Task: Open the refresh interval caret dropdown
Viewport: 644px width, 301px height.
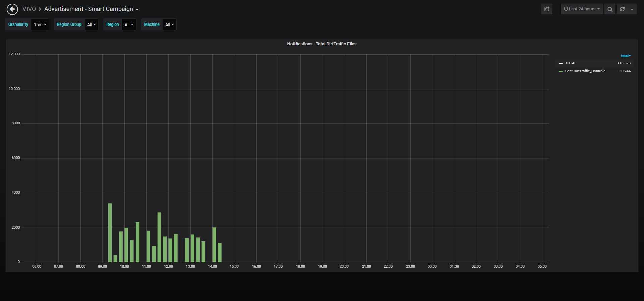Action: tap(632, 9)
